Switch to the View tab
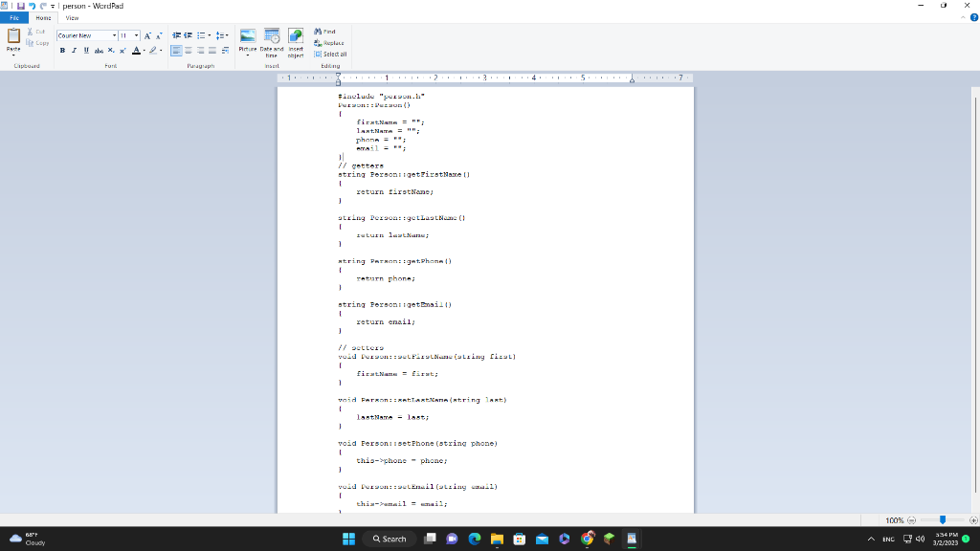The height and width of the screenshot is (551, 980). click(x=73, y=18)
